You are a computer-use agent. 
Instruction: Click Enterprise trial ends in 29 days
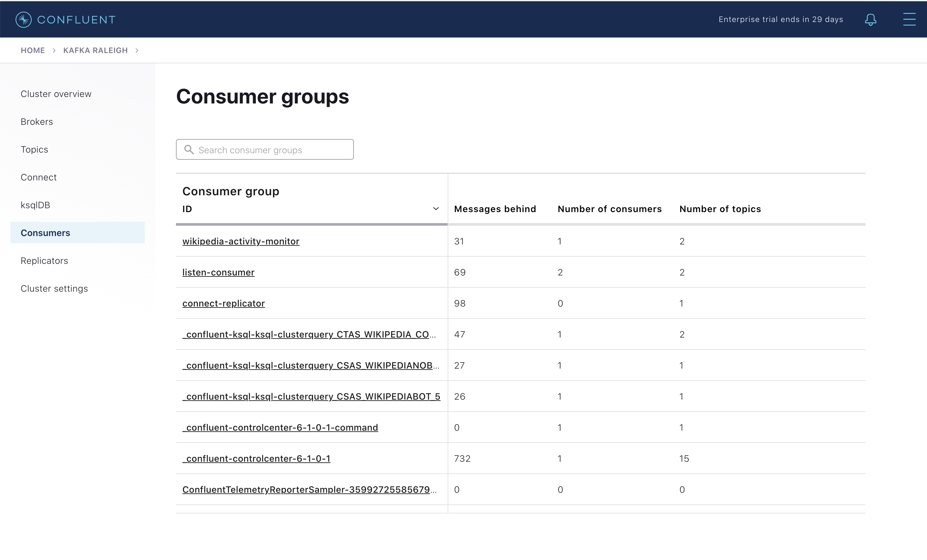[781, 19]
